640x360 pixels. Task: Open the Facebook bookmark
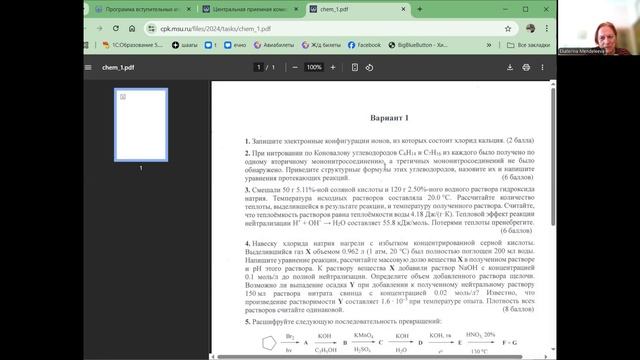(364, 45)
